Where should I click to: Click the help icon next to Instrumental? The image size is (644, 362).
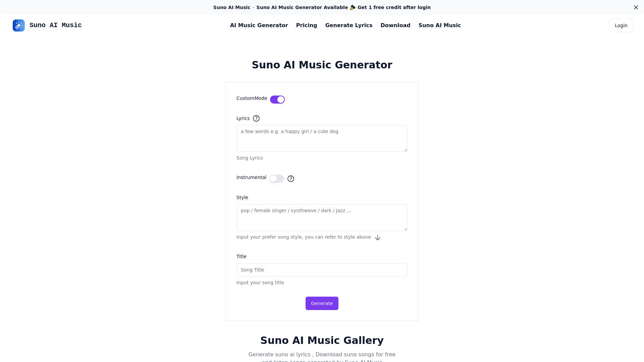[x=290, y=179]
